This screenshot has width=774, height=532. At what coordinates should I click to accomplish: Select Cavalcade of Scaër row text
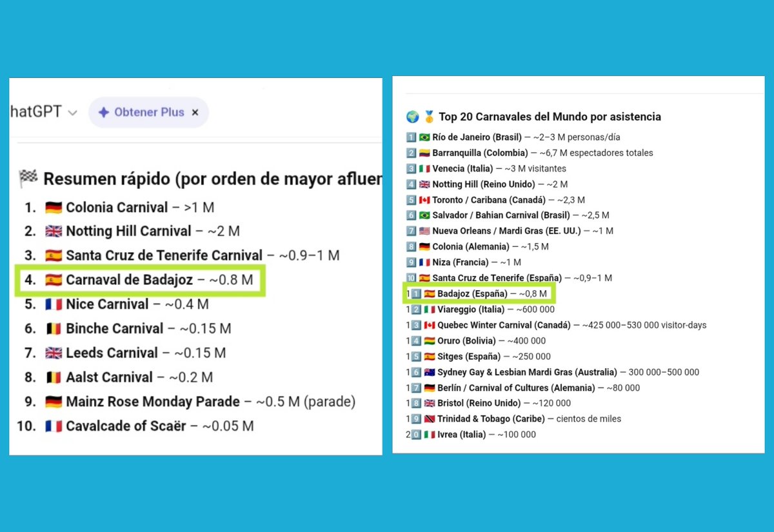(160, 426)
